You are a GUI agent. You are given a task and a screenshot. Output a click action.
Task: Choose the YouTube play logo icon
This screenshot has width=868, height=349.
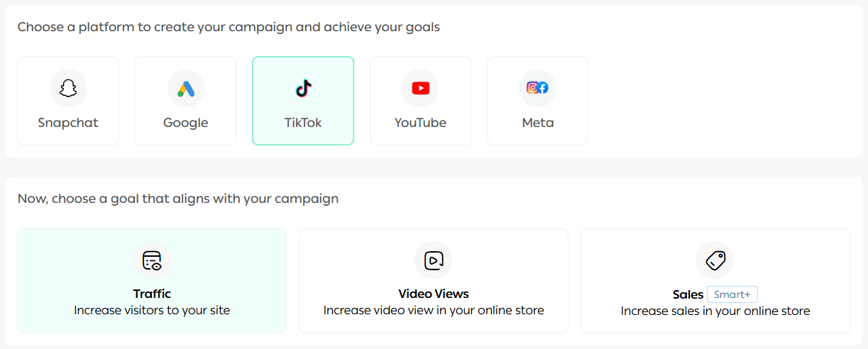[420, 89]
